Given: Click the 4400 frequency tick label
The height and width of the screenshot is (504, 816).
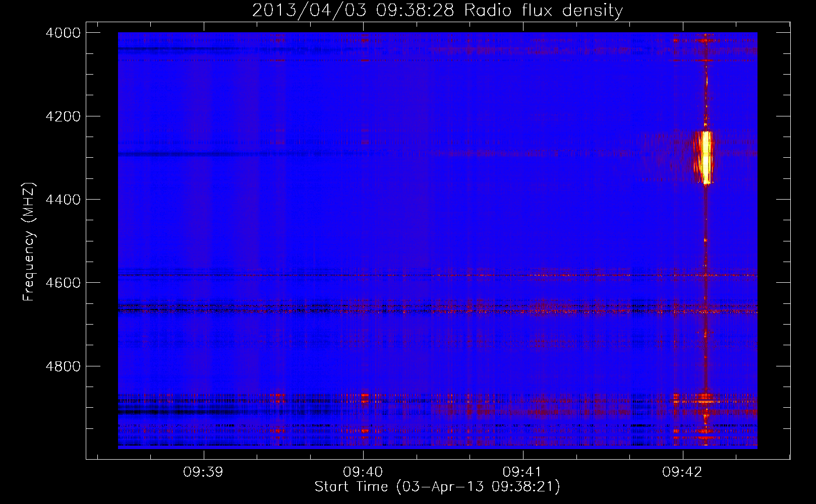Looking at the screenshot, I should (x=63, y=200).
